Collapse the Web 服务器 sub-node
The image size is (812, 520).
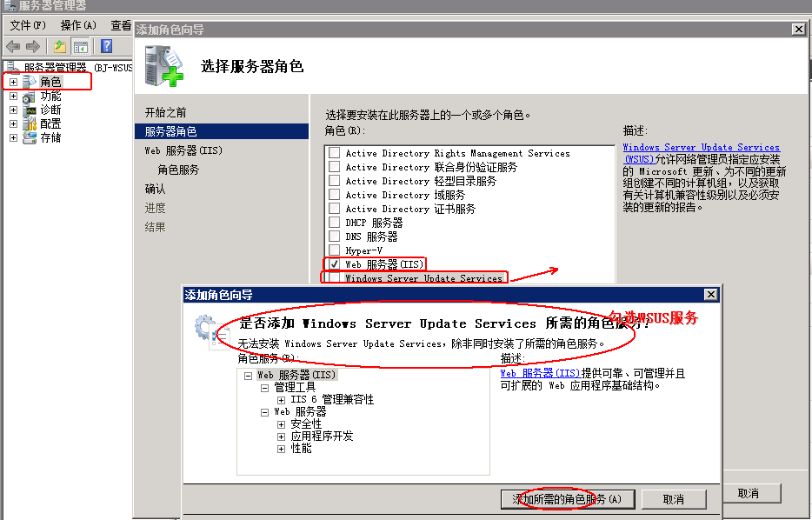(264, 413)
